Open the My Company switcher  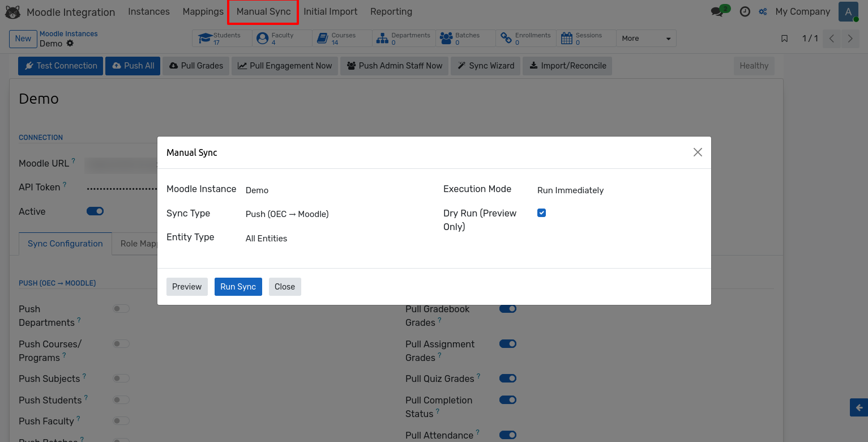802,11
